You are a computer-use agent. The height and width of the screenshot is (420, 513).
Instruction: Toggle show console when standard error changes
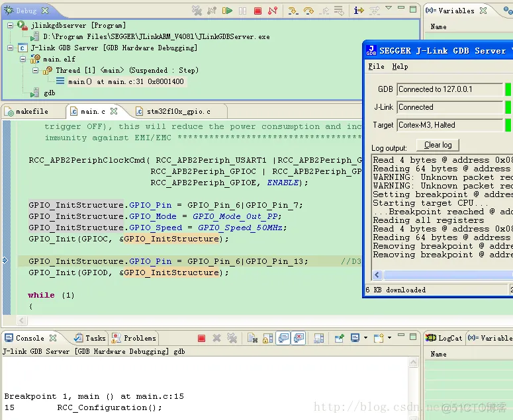pos(299,338)
